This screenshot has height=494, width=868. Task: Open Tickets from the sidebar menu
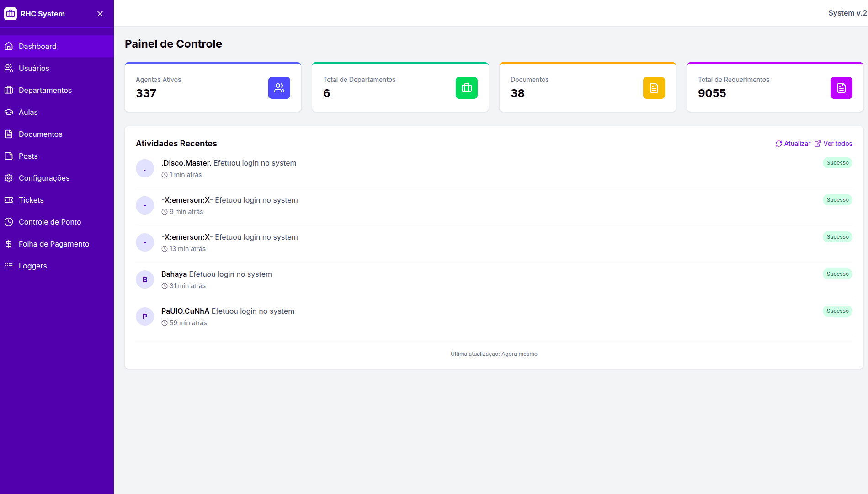pyautogui.click(x=31, y=200)
